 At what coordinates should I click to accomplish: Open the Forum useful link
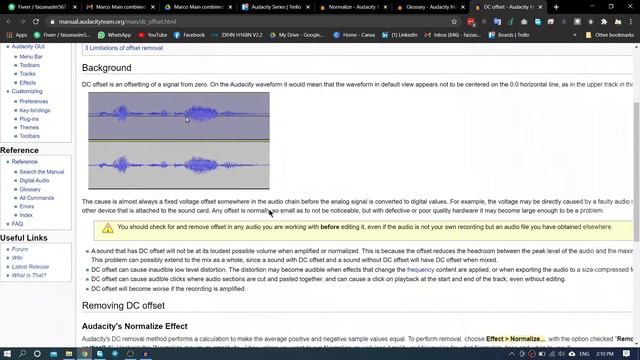click(20, 249)
